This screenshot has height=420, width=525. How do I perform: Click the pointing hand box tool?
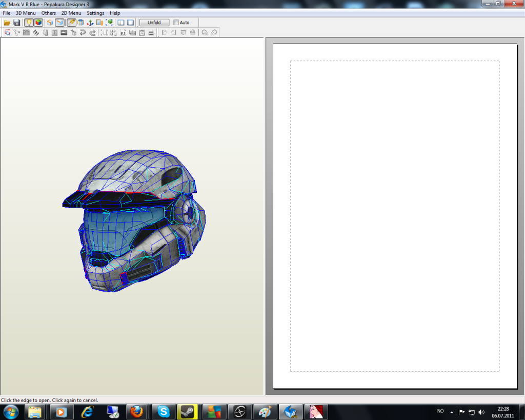(74, 32)
